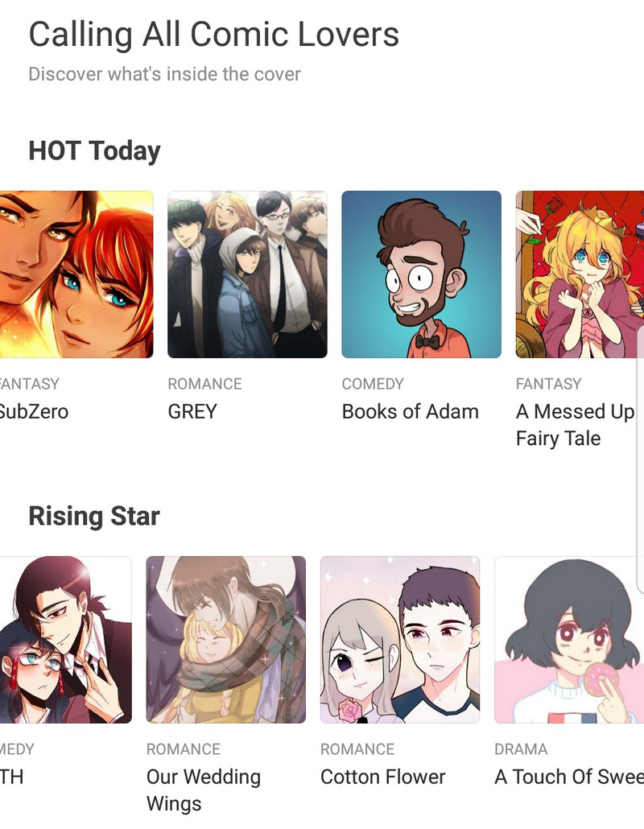
Task: Tap the COMEDY label above Books of Adam
Action: 373,384
